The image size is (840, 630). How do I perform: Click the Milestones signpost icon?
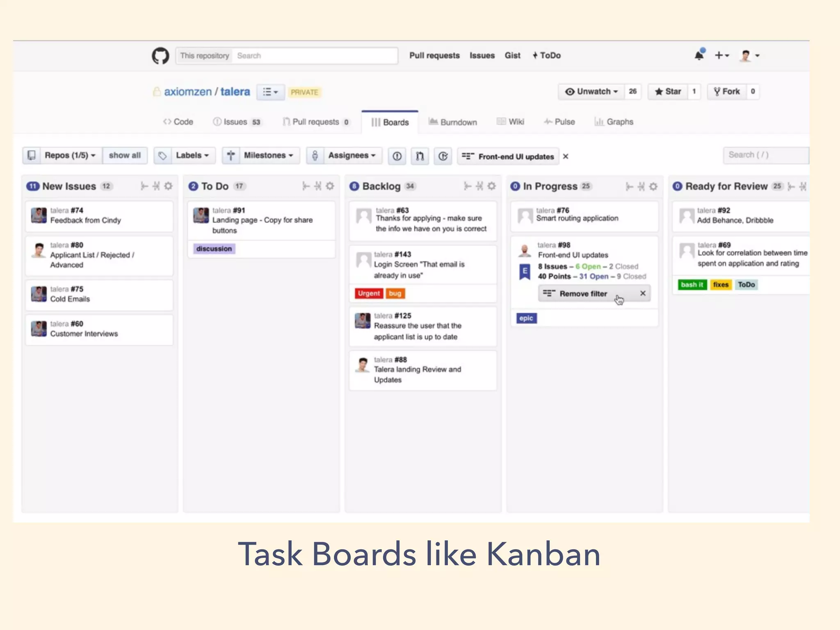pos(231,155)
